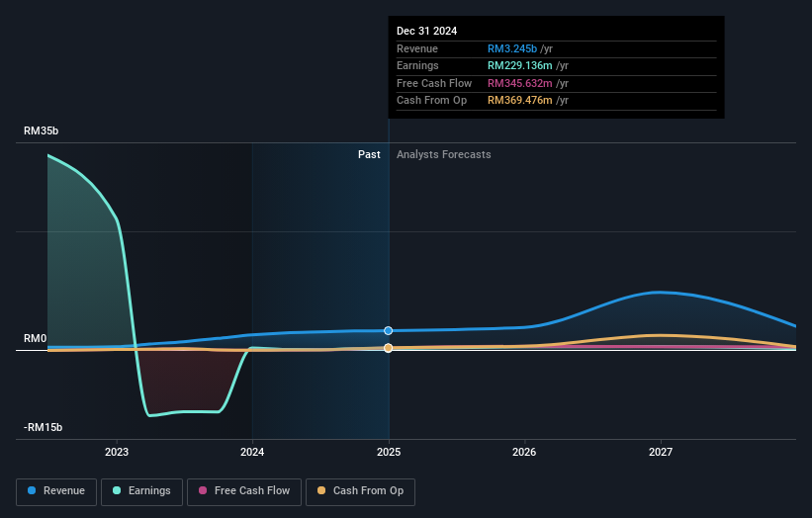Screen dimensions: 812x518
Task: Click the pink Free Cash Flow legend dot
Action: 203,490
